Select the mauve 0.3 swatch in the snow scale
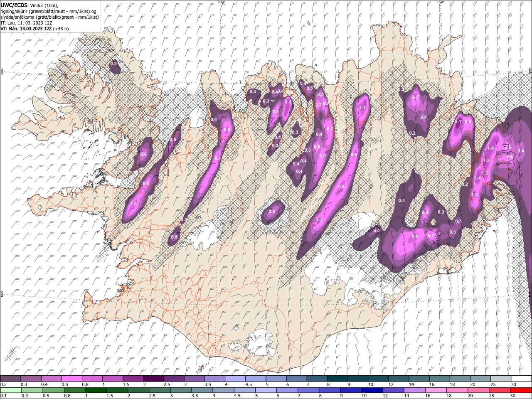 pyautogui.click(x=31, y=379)
